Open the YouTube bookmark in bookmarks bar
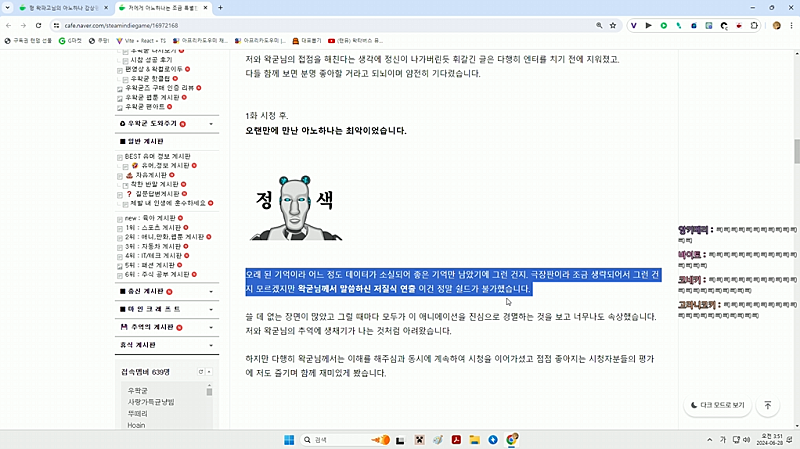Image resolution: width=800 pixels, height=449 pixels. pyautogui.click(x=355, y=40)
